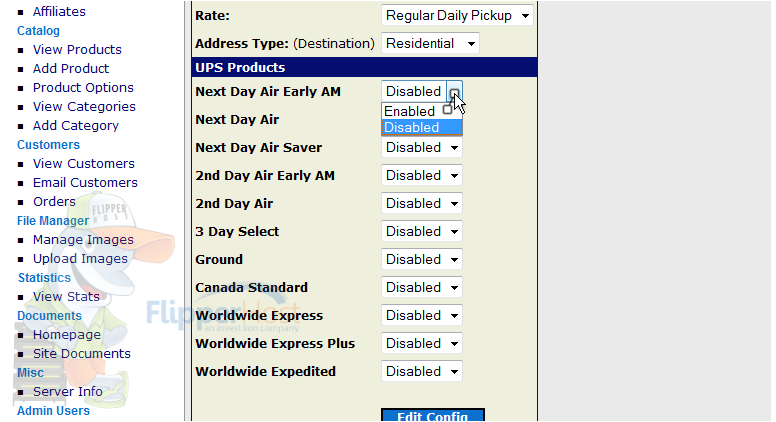
Task: Click the Canada Standard label
Action: (x=251, y=287)
